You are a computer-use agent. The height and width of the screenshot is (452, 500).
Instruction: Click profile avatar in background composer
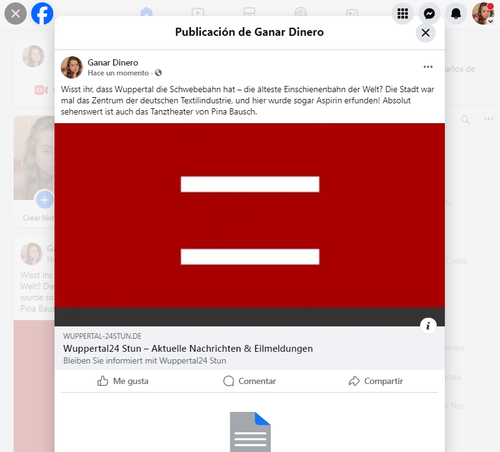(33, 56)
